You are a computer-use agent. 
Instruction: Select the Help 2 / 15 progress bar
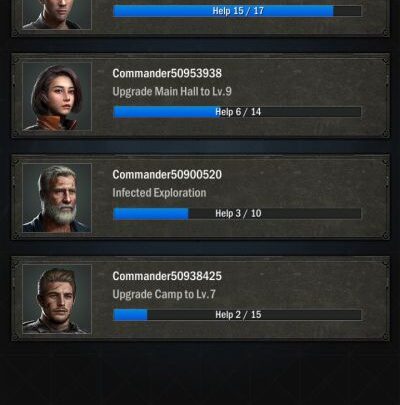(x=237, y=315)
